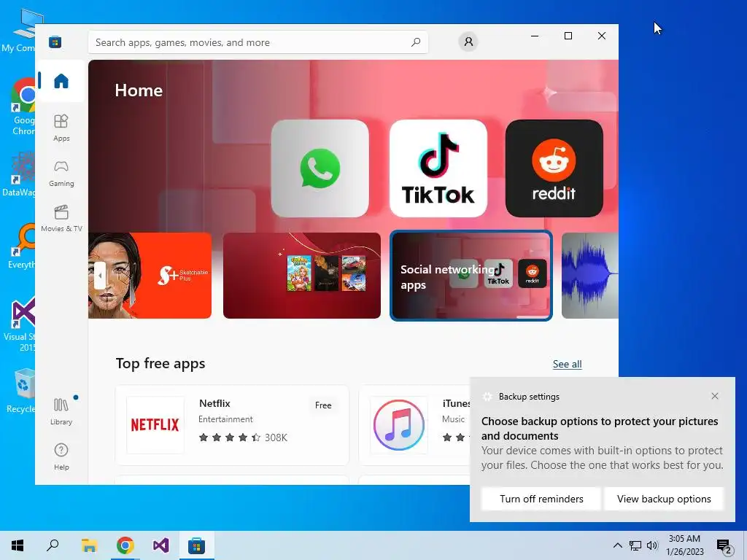Viewport: 747px width, 560px height.
Task: Go to the Gaming section
Action: pyautogui.click(x=61, y=174)
